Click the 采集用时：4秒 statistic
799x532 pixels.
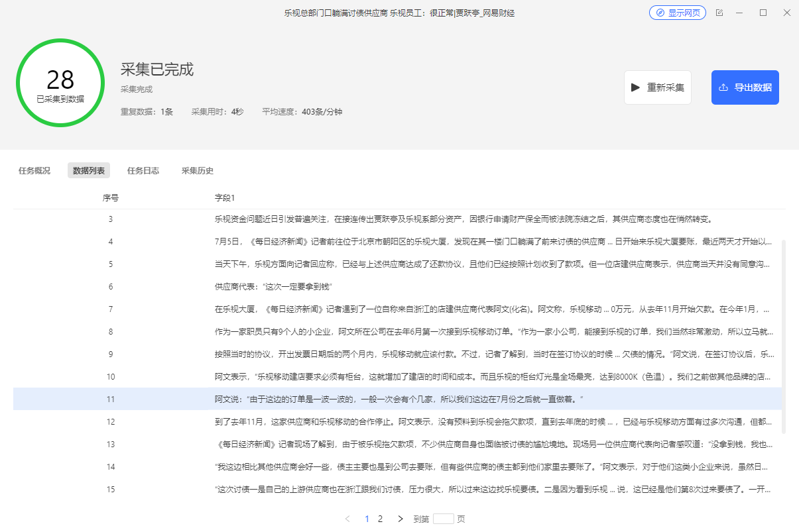(217, 111)
